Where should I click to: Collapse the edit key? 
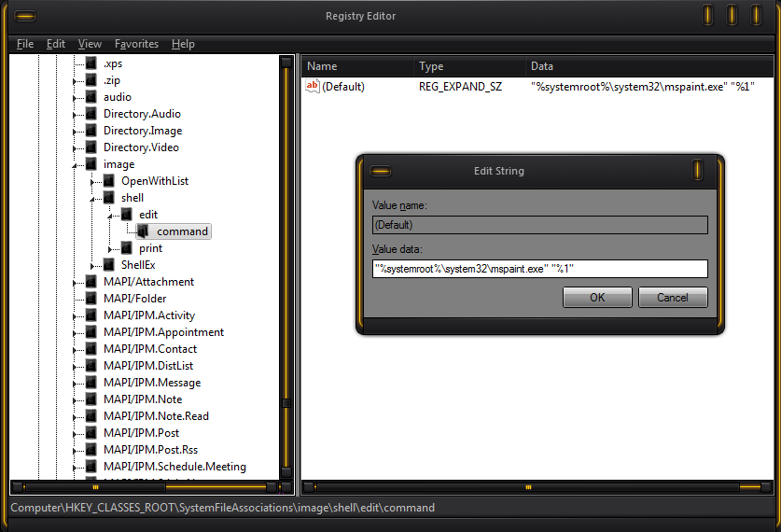point(111,217)
